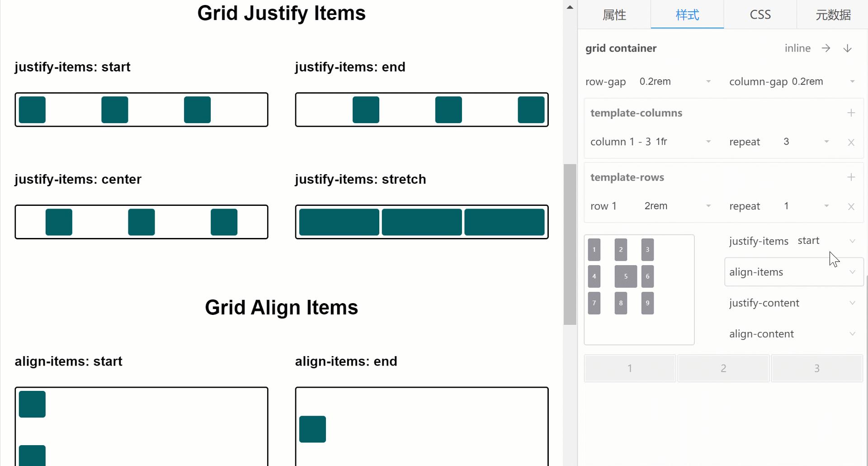This screenshot has width=868, height=466.
Task: Open row 1 size unit dropdown
Action: click(708, 206)
